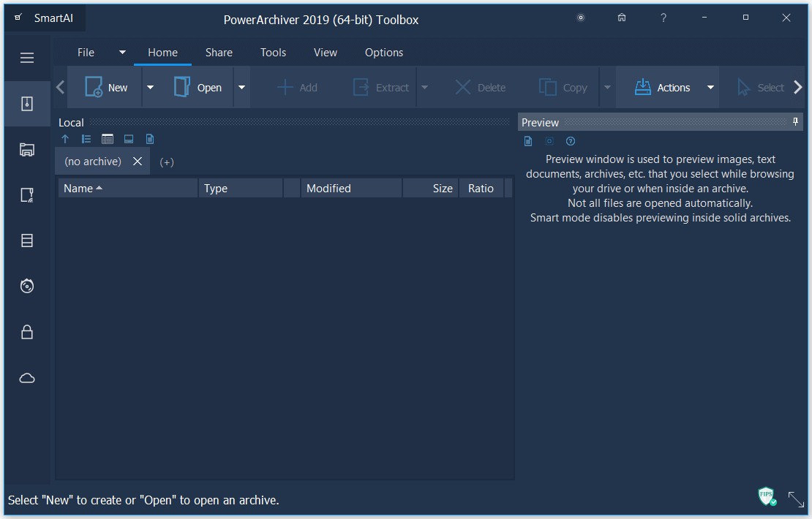
Task: Go up one folder in Local panel
Action: coord(65,139)
